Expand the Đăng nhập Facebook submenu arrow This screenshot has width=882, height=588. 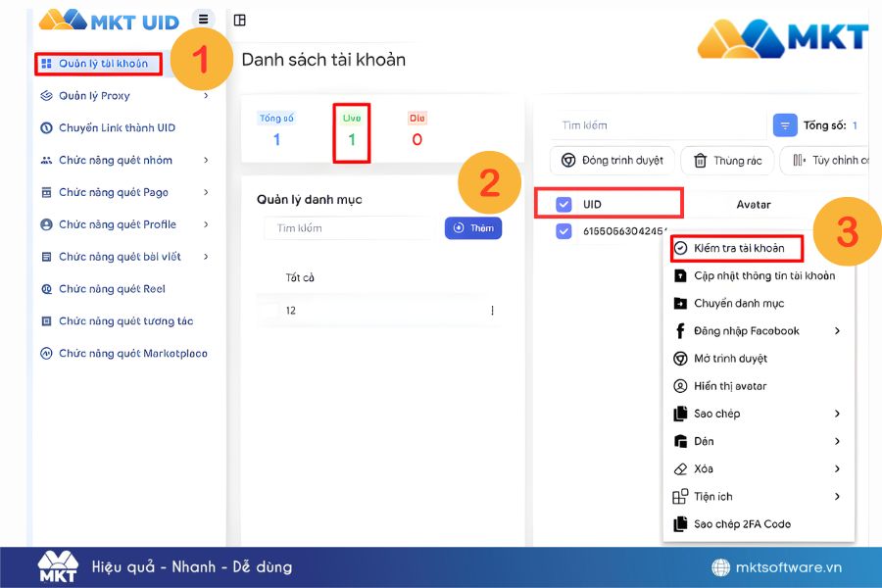pyautogui.click(x=837, y=331)
